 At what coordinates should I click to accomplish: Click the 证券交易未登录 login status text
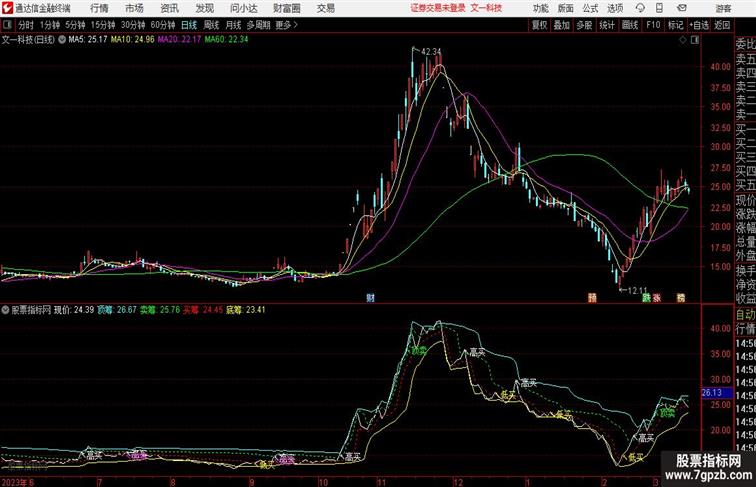click(x=438, y=8)
